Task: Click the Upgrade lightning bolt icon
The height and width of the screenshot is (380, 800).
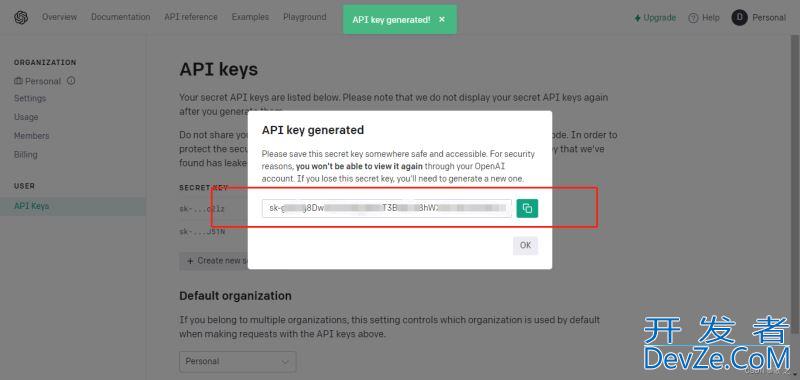Action: 637,18
